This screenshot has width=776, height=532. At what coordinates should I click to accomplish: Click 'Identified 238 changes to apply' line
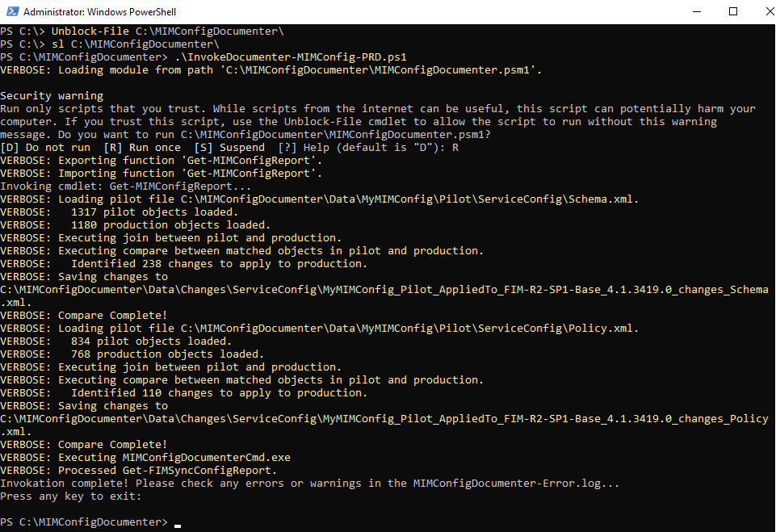click(183, 264)
